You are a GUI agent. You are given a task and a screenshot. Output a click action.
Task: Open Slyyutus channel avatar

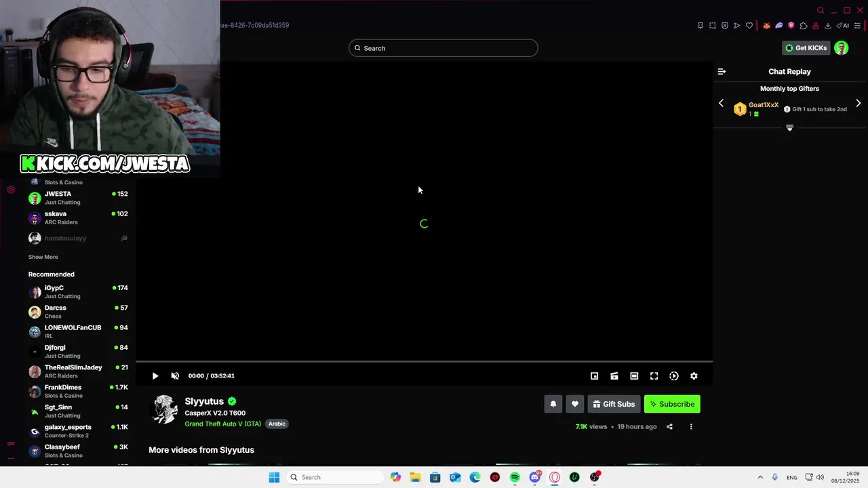(x=164, y=410)
